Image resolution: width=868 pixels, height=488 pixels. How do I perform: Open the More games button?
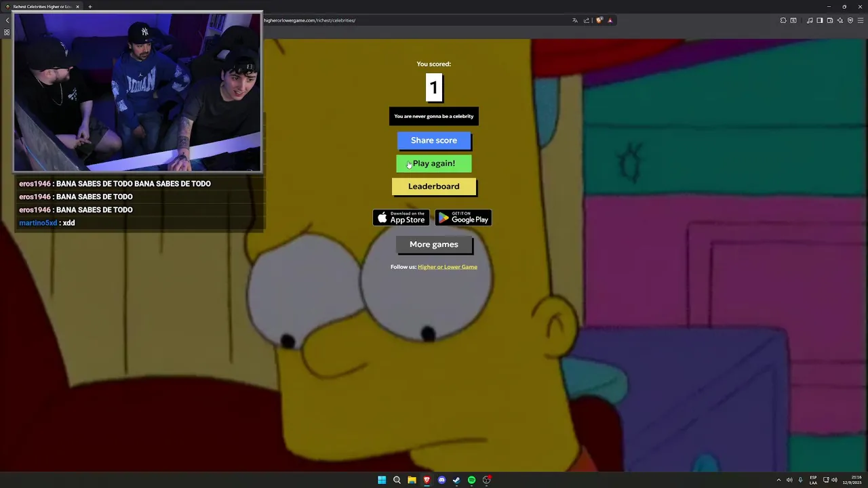[434, 245]
